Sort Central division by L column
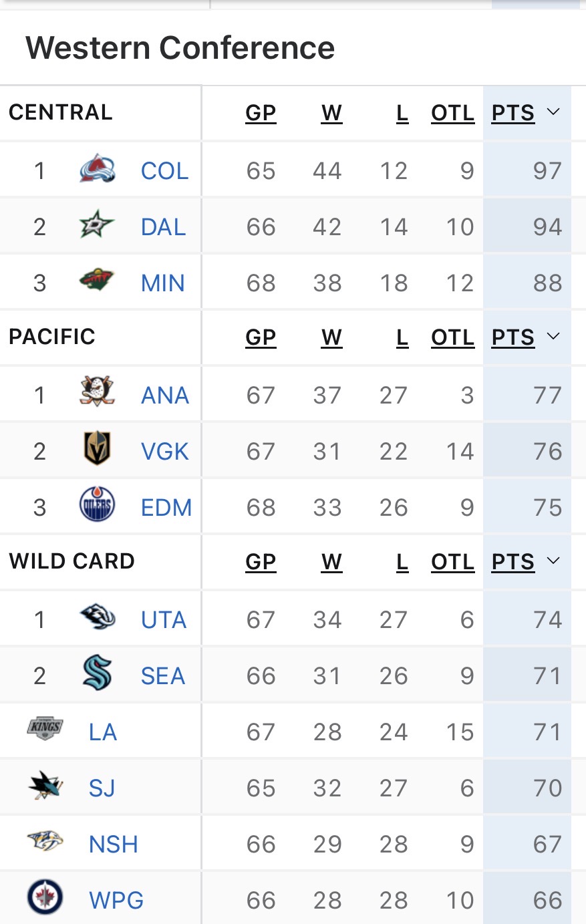This screenshot has height=924, width=586. (x=402, y=113)
